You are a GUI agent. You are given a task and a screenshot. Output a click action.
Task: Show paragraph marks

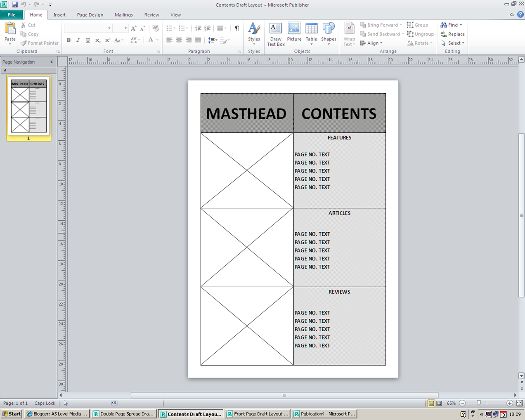click(236, 28)
